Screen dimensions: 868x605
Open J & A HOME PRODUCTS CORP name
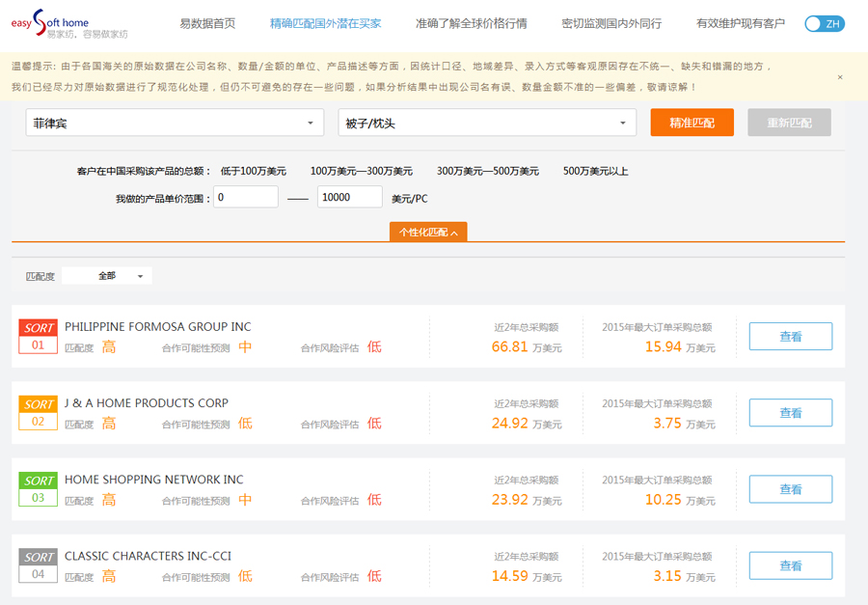coord(147,403)
